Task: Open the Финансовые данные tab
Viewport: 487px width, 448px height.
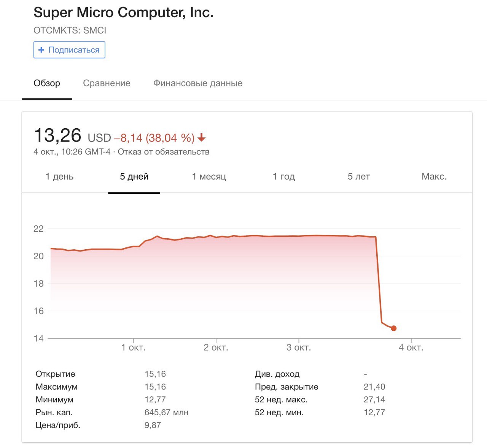Action: point(198,83)
